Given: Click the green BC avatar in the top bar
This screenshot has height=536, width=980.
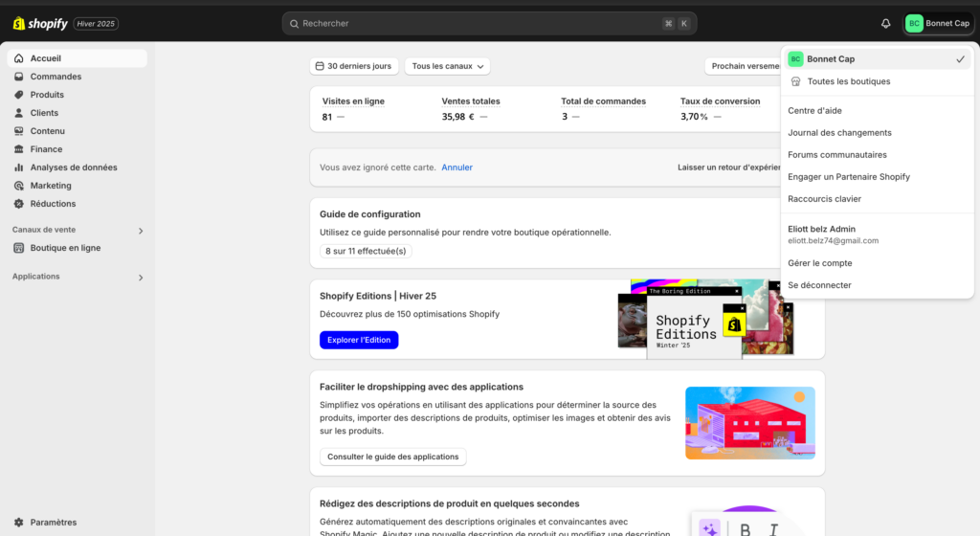Looking at the screenshot, I should pyautogui.click(x=914, y=24).
